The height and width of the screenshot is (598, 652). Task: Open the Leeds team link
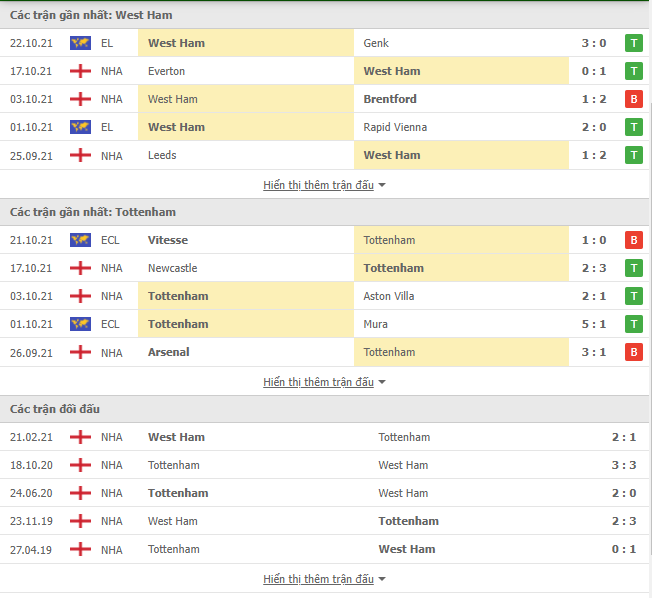point(162,156)
